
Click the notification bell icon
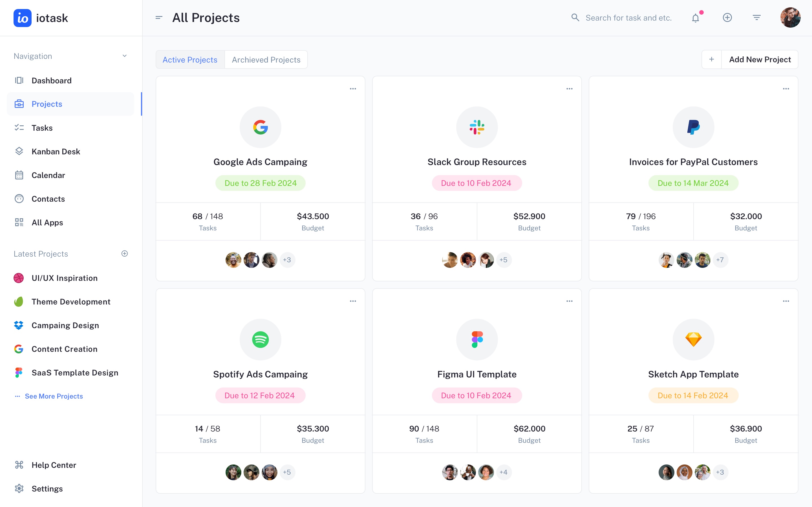click(x=696, y=18)
